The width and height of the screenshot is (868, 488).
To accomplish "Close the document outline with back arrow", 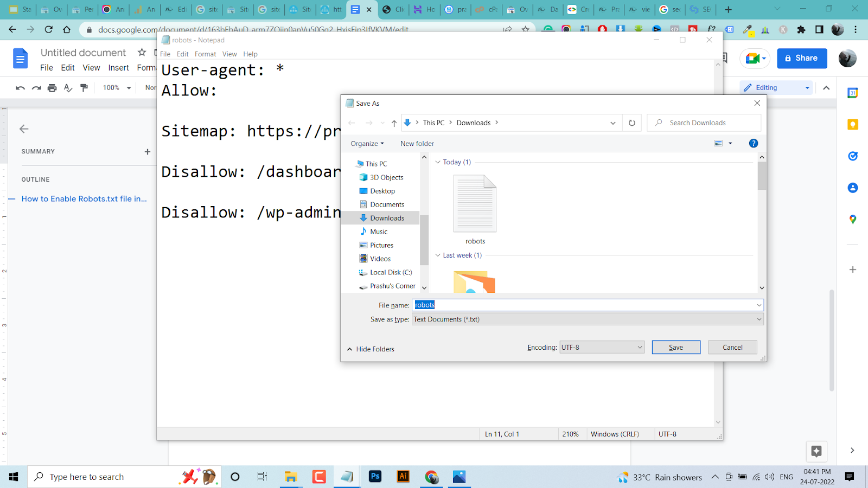I will coord(24,129).
